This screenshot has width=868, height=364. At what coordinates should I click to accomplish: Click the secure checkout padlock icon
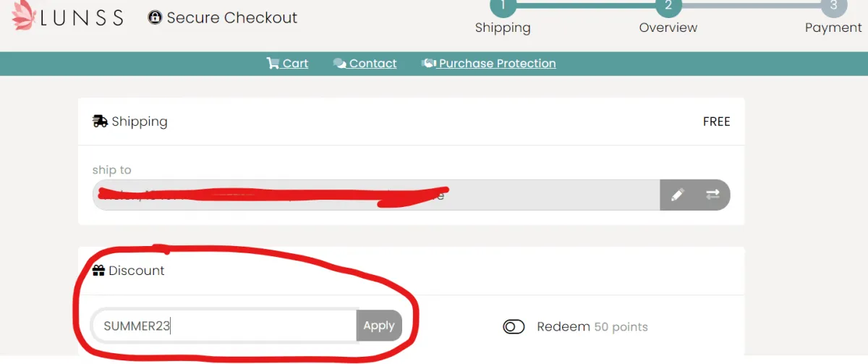(x=155, y=17)
